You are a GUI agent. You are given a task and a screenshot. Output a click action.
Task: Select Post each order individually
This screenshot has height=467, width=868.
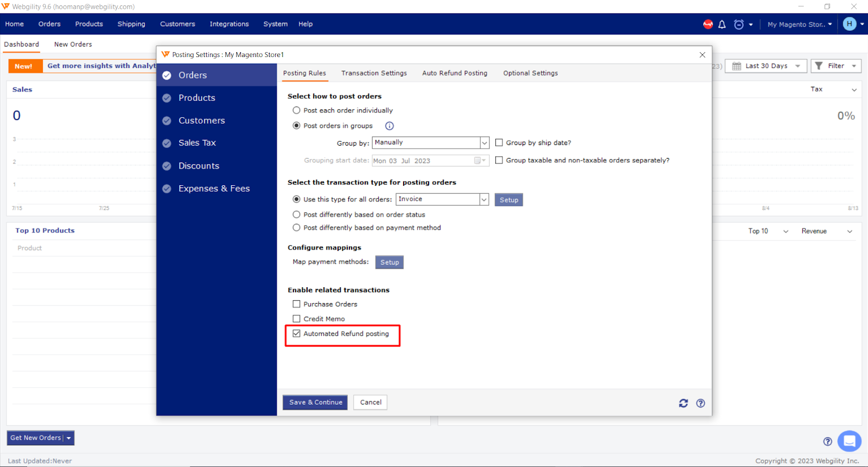coord(296,110)
